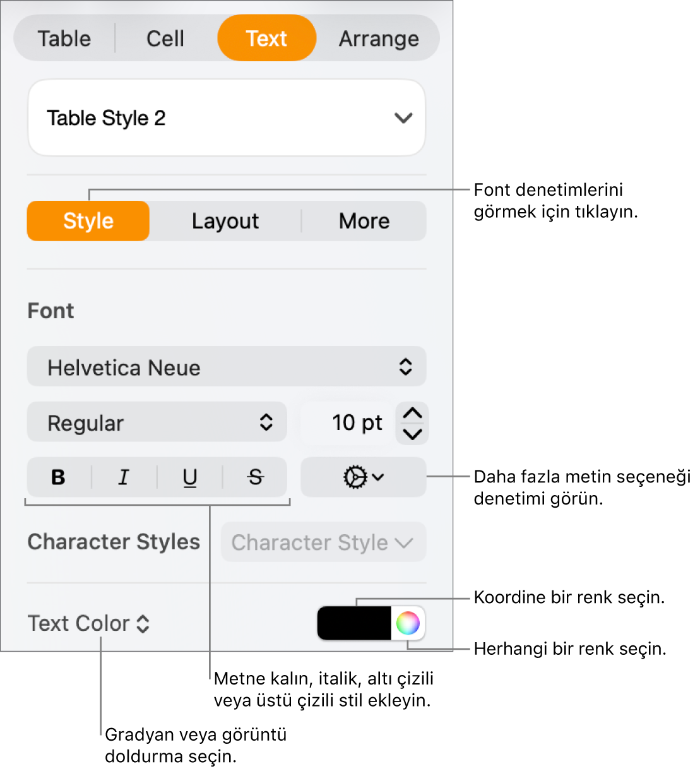
Task: Decrease font size with down arrow
Action: (x=412, y=434)
